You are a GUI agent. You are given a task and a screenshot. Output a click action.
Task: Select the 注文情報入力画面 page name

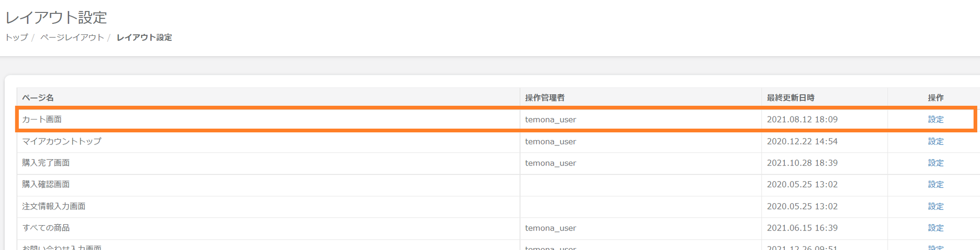coord(54,207)
